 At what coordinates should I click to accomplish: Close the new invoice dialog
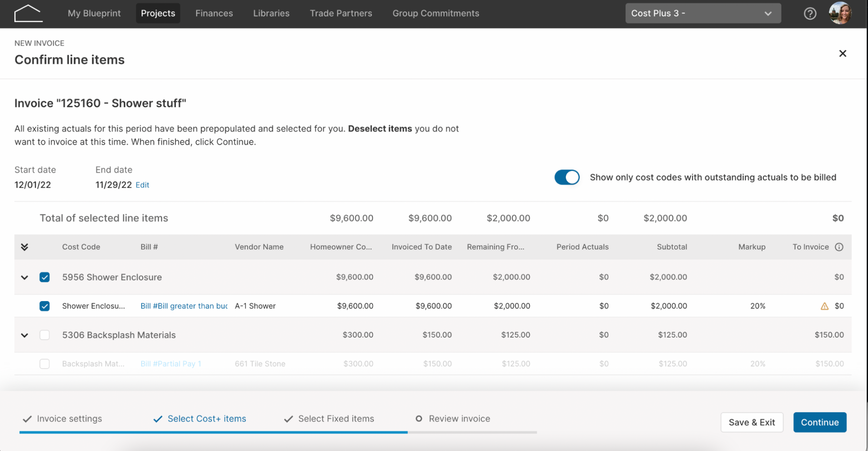(843, 53)
